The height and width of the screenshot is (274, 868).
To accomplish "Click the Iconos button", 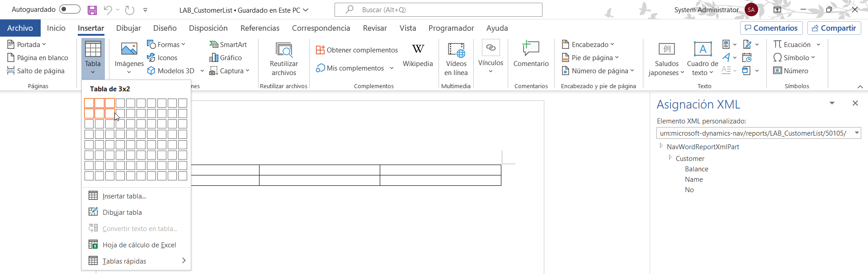I will pyautogui.click(x=162, y=57).
